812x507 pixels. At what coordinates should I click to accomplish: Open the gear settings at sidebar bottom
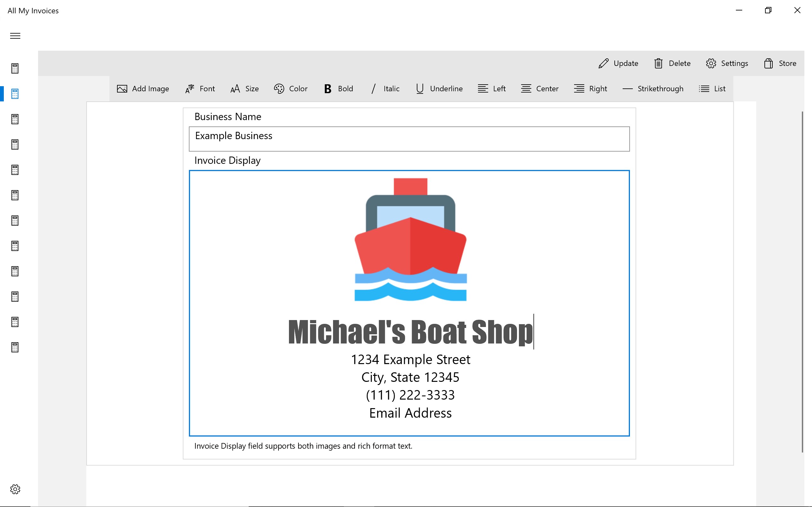point(15,489)
